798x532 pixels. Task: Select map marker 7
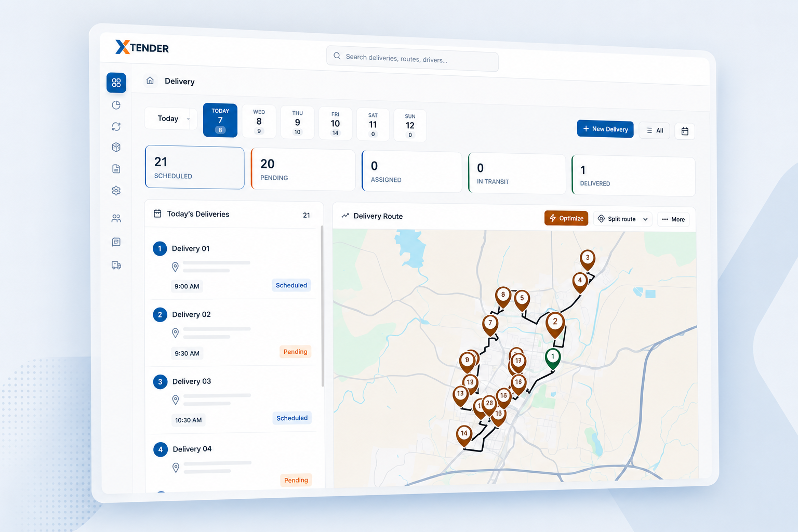[490, 325]
